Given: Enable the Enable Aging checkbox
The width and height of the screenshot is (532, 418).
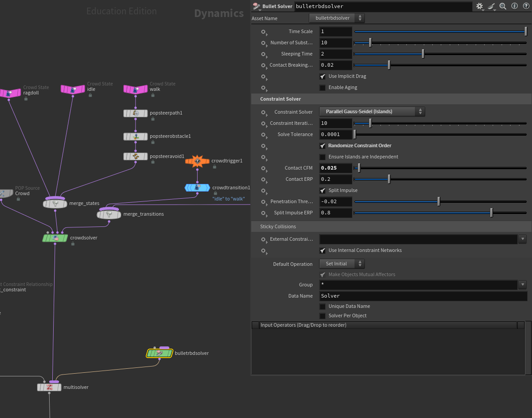Looking at the screenshot, I should pyautogui.click(x=323, y=88).
